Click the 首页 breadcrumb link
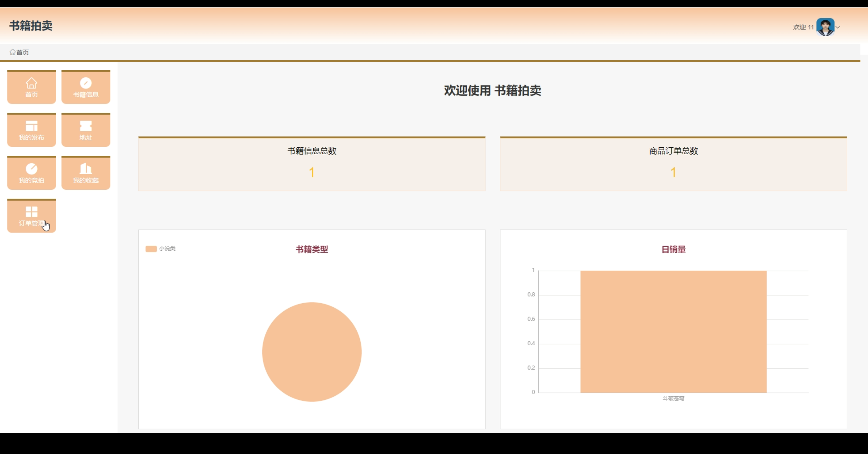The width and height of the screenshot is (868, 454). (23, 52)
